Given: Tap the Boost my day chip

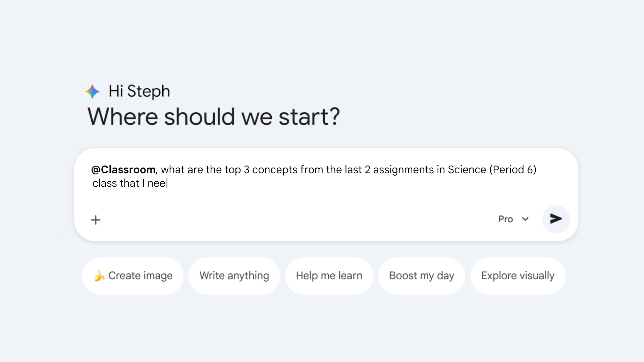Looking at the screenshot, I should point(422,276).
